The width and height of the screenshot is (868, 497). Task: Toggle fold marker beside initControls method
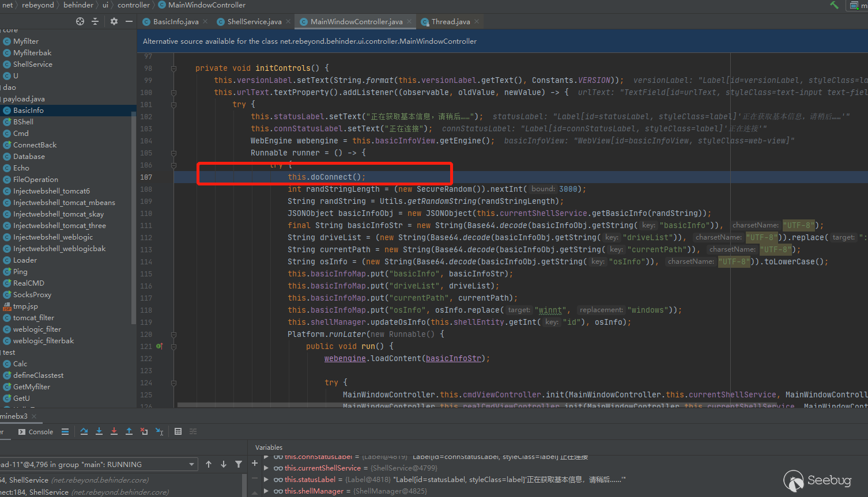point(173,69)
